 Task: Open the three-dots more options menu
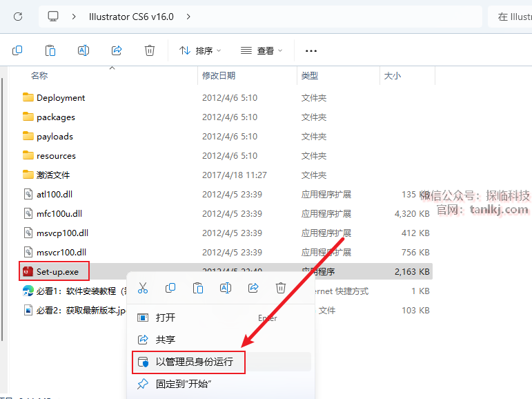coord(311,51)
